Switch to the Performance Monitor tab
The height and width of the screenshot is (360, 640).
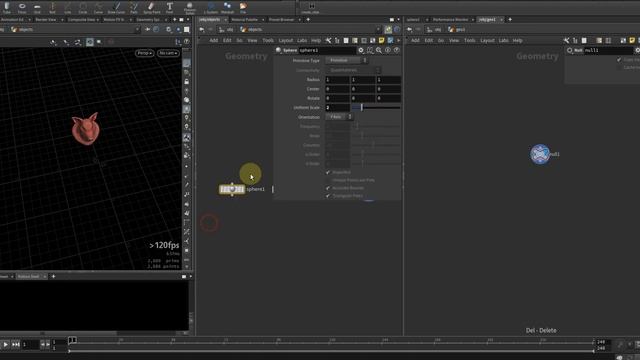pos(450,20)
